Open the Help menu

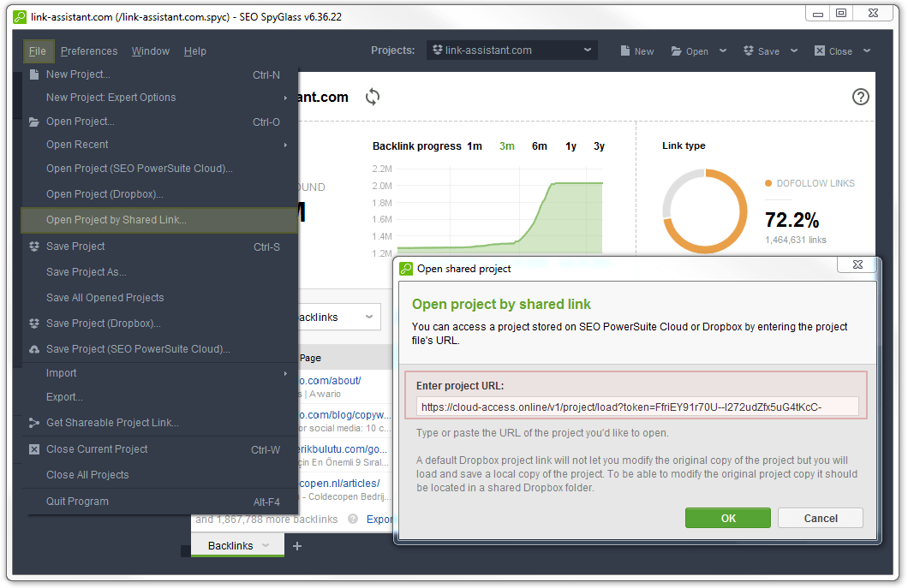pos(195,51)
